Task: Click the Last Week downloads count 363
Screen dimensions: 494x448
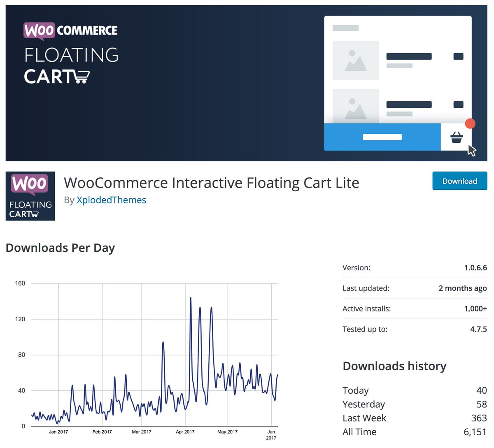Action: [x=479, y=418]
